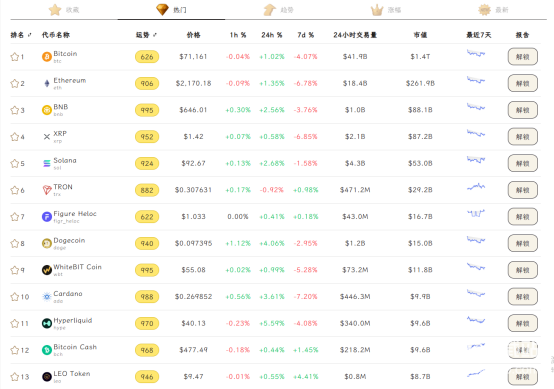
Task: Select the +5.59% Hyperliquid 24h change
Action: click(272, 323)
